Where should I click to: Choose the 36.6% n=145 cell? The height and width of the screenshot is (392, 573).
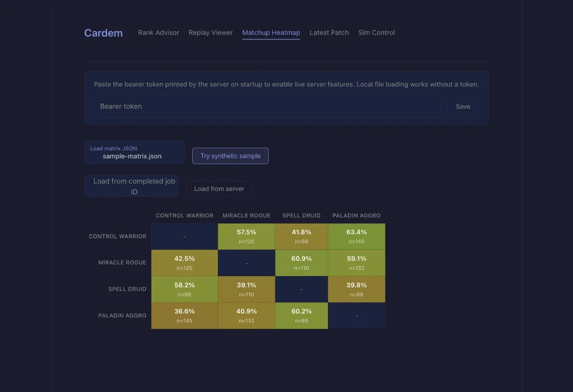185,316
